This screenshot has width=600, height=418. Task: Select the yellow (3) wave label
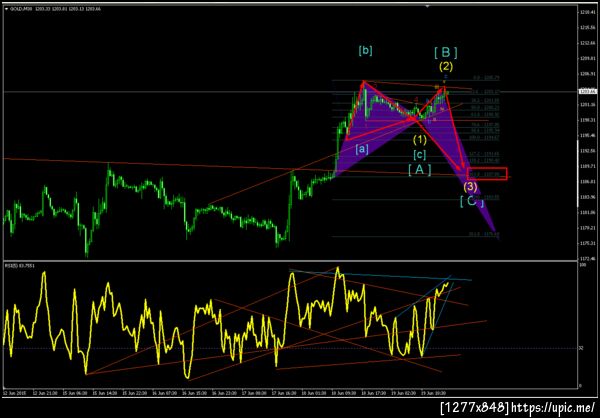[x=470, y=187]
